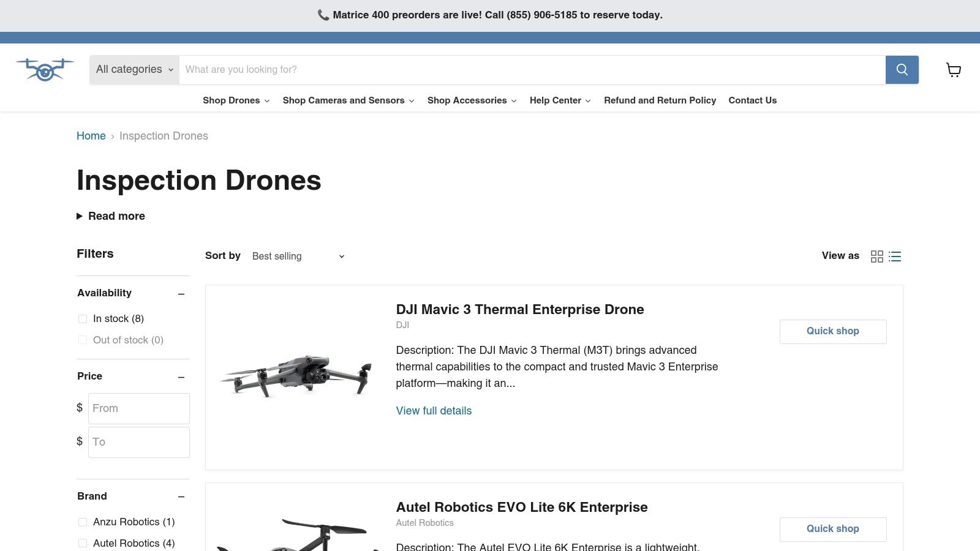Click the View full details link

[x=434, y=411]
